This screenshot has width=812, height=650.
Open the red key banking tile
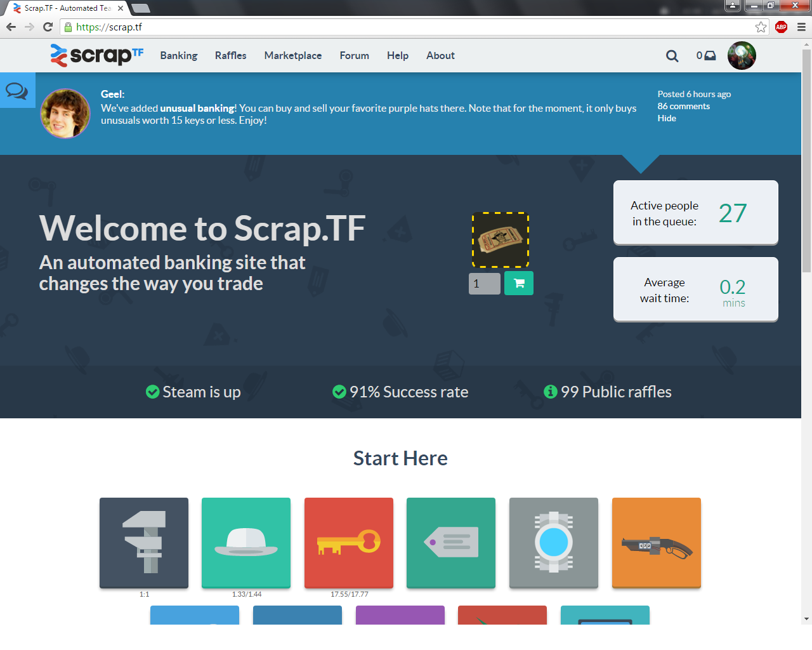pos(349,543)
